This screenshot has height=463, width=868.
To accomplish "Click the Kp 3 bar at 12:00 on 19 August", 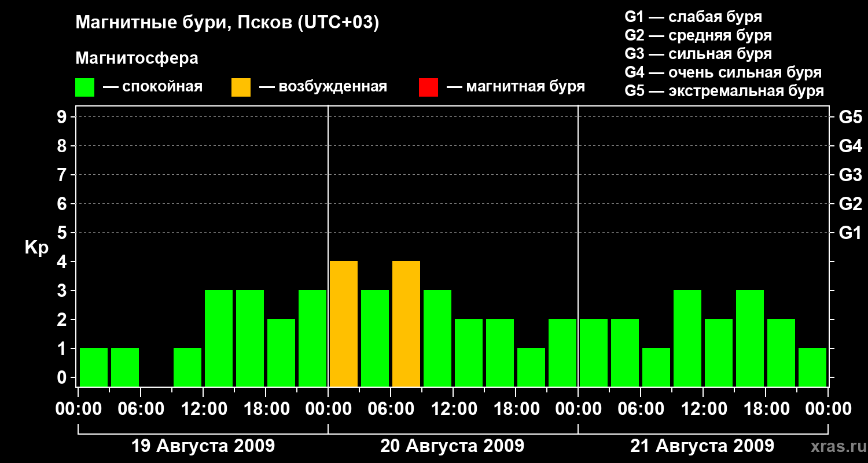I will [219, 338].
